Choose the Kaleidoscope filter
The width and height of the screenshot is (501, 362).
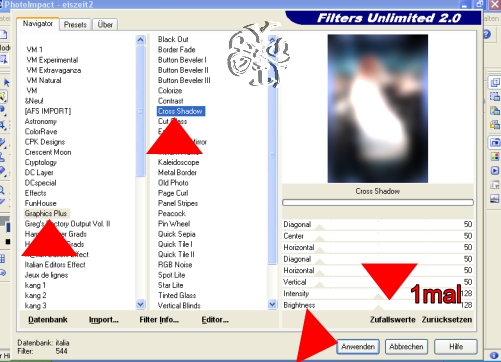[178, 162]
